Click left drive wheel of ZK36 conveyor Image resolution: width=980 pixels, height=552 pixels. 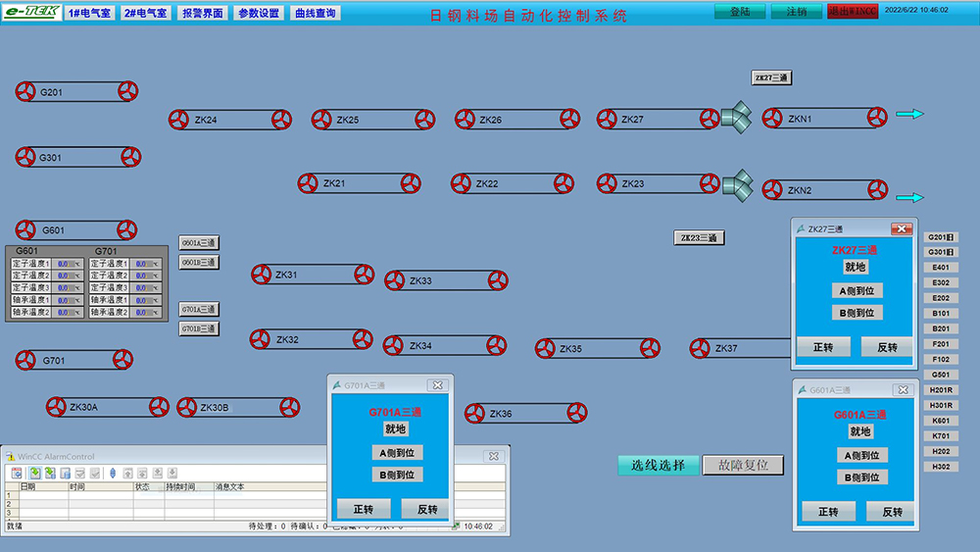click(x=474, y=413)
